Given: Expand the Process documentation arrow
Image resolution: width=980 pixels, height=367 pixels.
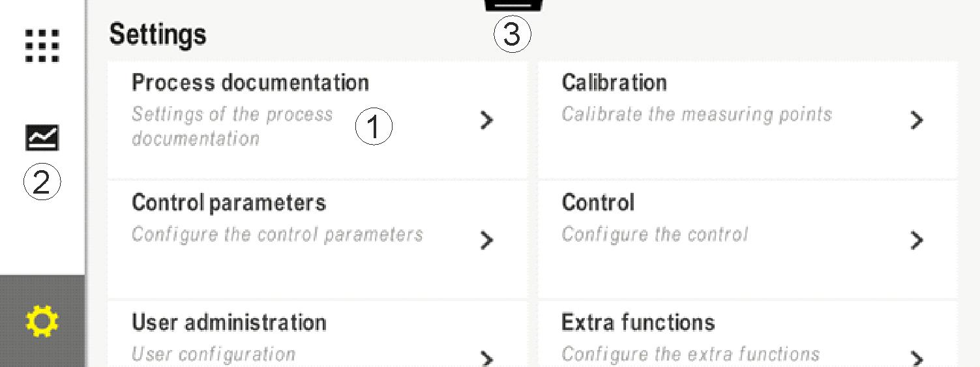Looking at the screenshot, I should 486,121.
